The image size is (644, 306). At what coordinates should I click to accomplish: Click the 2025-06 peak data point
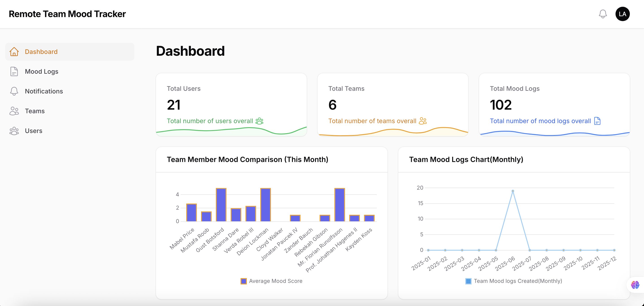pos(513,191)
